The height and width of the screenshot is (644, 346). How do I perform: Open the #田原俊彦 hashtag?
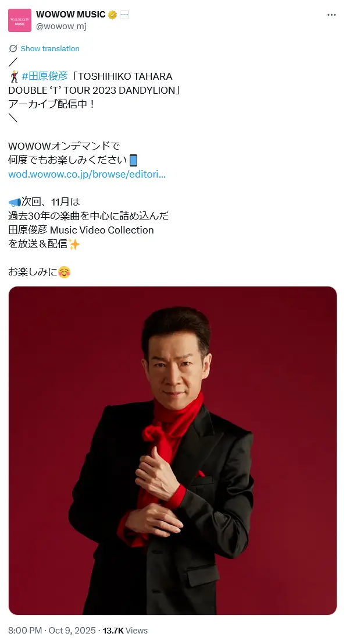pyautogui.click(x=45, y=76)
